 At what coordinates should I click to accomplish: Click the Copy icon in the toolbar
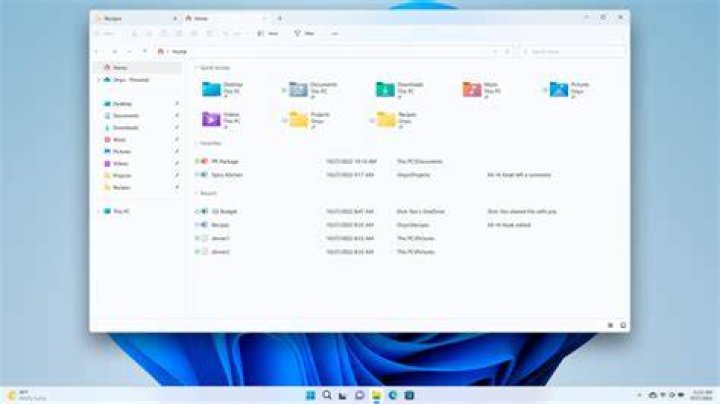pyautogui.click(x=149, y=34)
